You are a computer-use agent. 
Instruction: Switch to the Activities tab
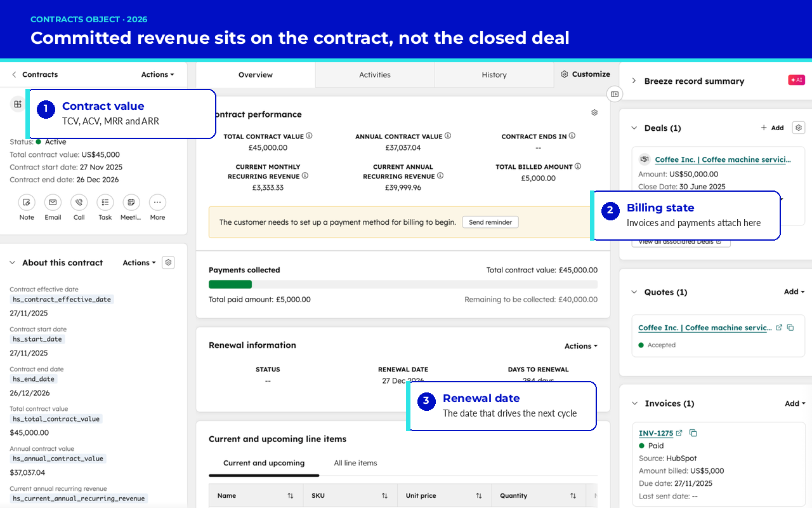(375, 75)
